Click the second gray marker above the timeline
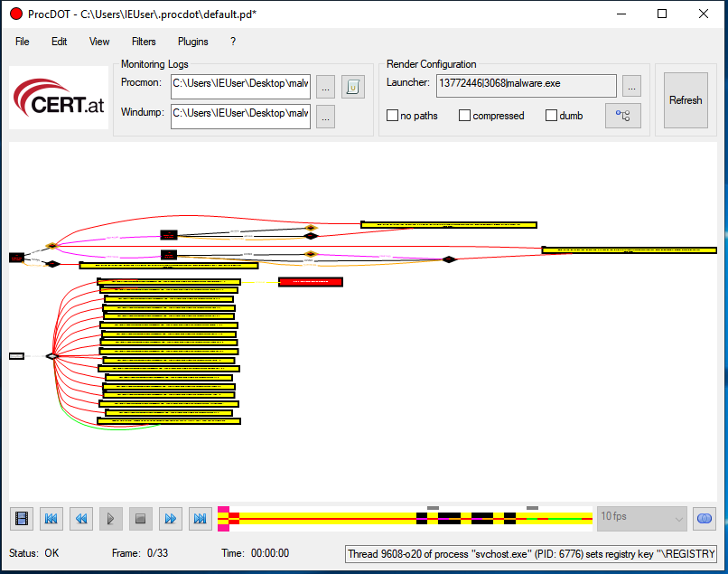Viewport: 728px width, 574px height. [x=532, y=508]
